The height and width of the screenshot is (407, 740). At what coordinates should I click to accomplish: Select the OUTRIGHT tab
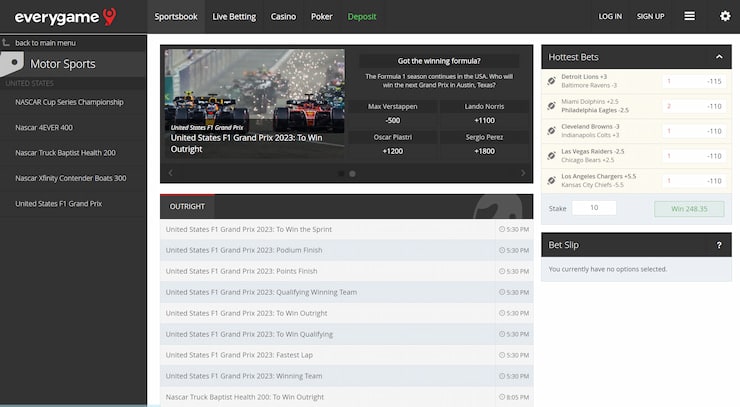187,206
